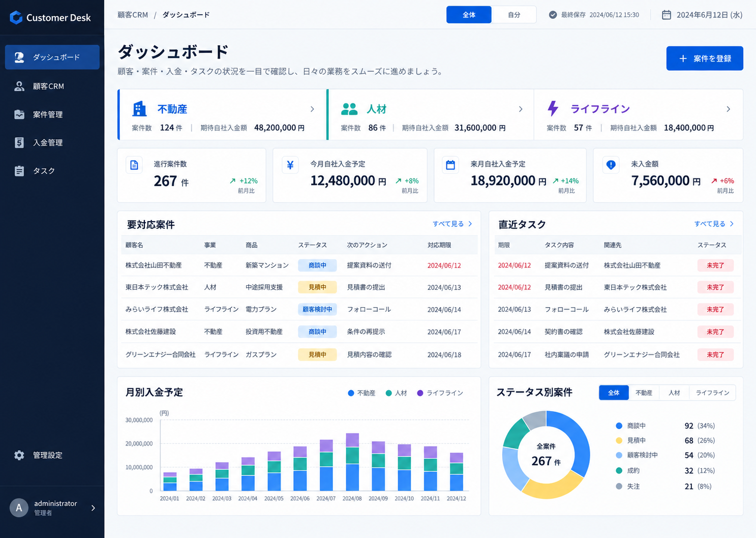This screenshot has width=756, height=538.
Task: Open 入金管理 in the sidebar
Action: tap(52, 142)
